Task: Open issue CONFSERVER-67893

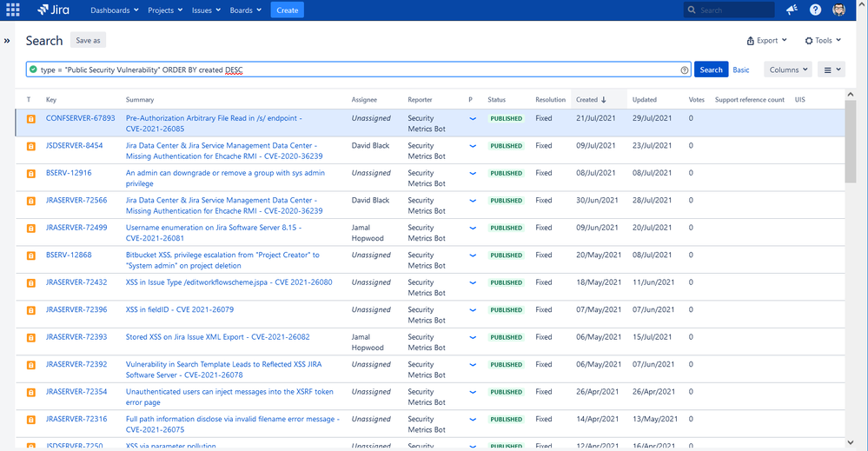Action: (x=80, y=118)
